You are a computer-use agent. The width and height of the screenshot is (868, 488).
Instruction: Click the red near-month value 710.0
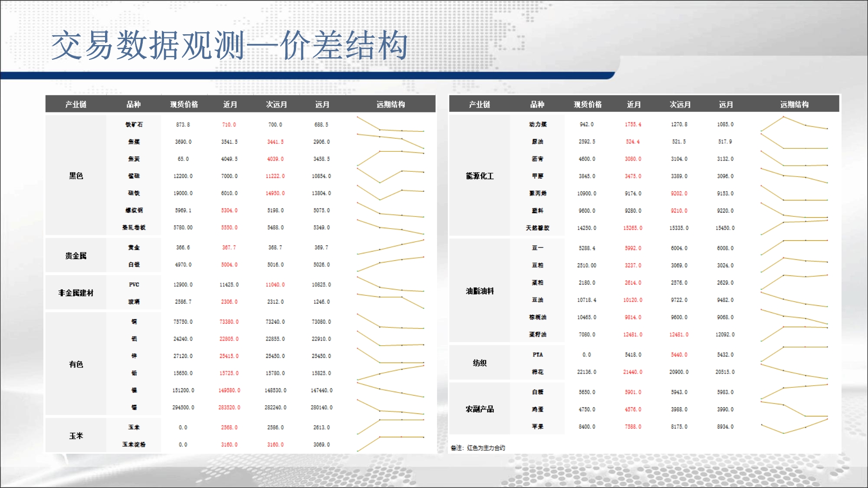click(x=229, y=124)
